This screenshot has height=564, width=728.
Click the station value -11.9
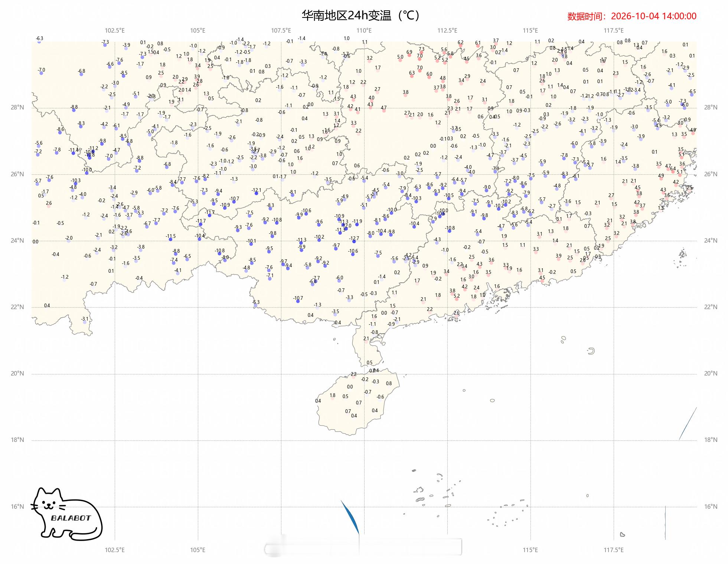pyautogui.click(x=357, y=222)
